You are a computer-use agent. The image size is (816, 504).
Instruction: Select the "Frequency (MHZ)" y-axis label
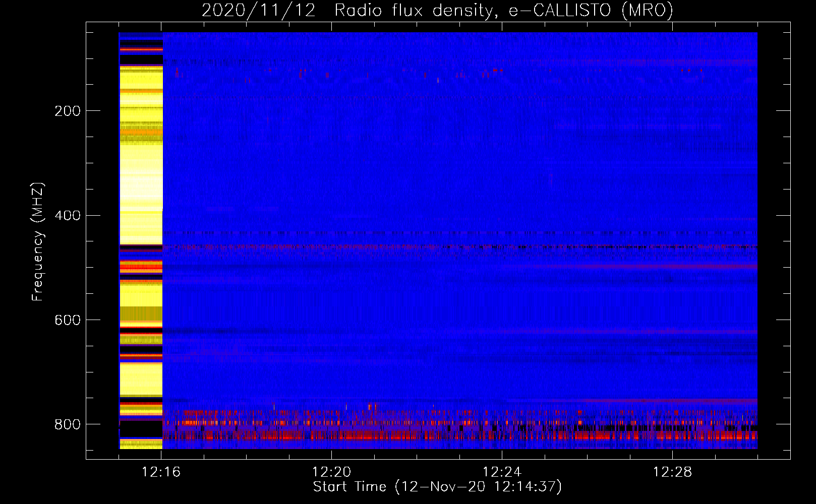tap(38, 242)
